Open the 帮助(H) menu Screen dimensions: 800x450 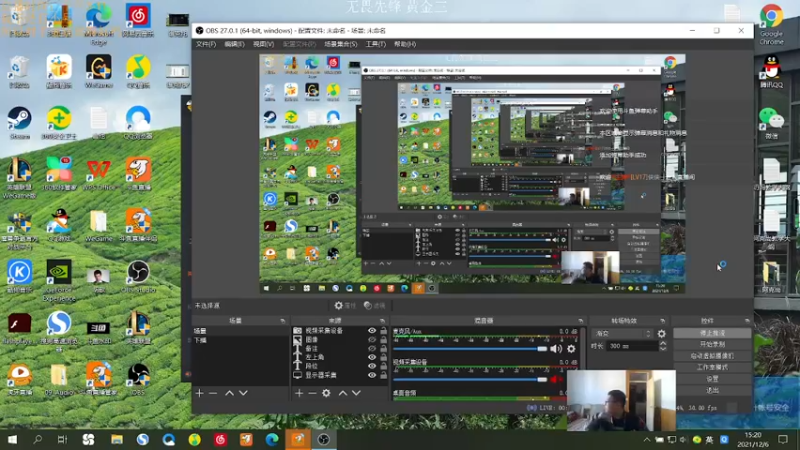[x=405, y=44]
